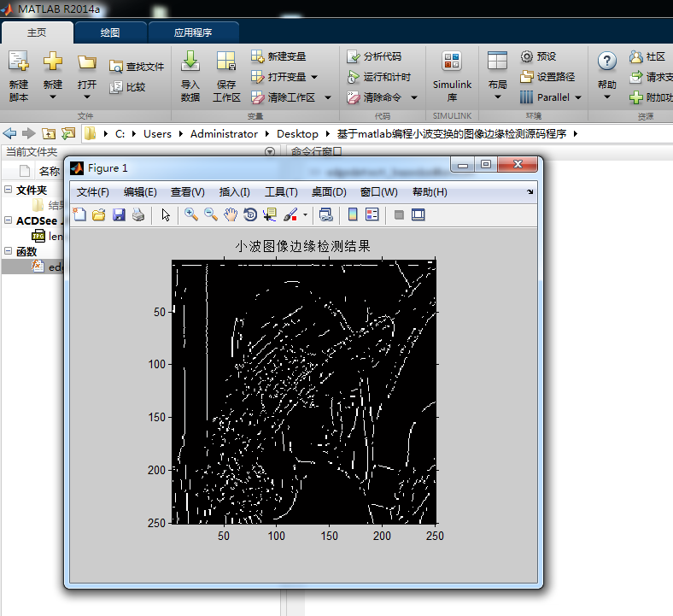Open Figure 文件(F) menu
The height and width of the screenshot is (616, 673).
tap(93, 192)
